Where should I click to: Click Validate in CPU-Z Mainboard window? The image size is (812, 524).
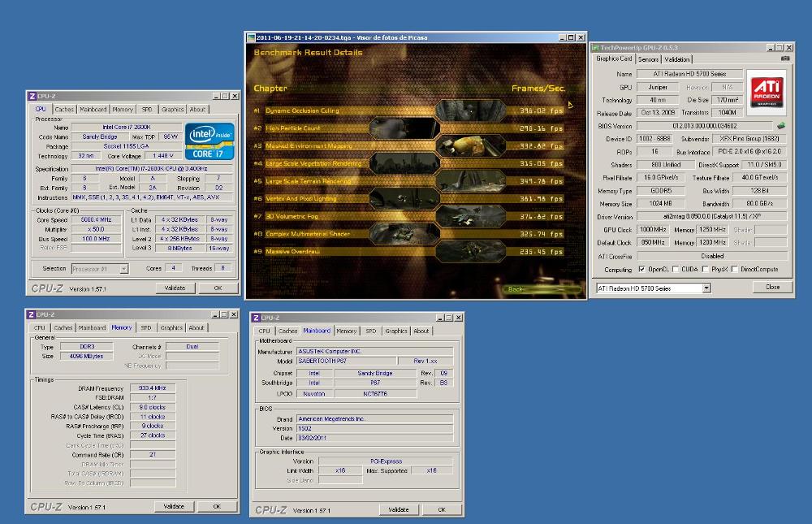(399, 509)
